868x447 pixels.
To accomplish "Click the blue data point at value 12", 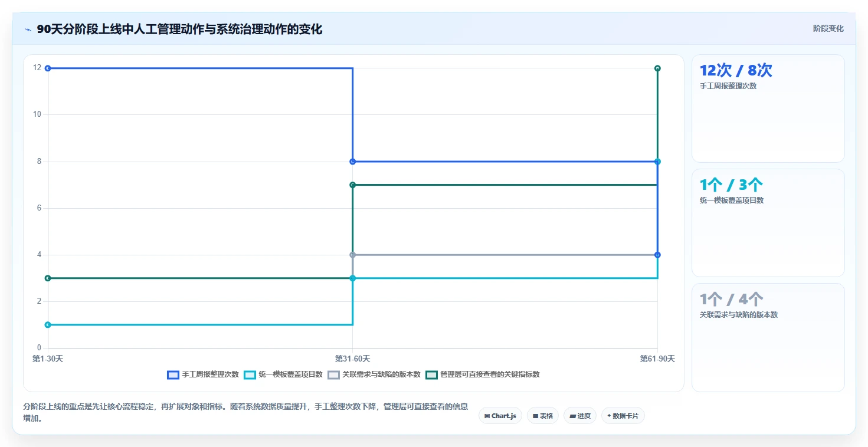I will (48, 68).
